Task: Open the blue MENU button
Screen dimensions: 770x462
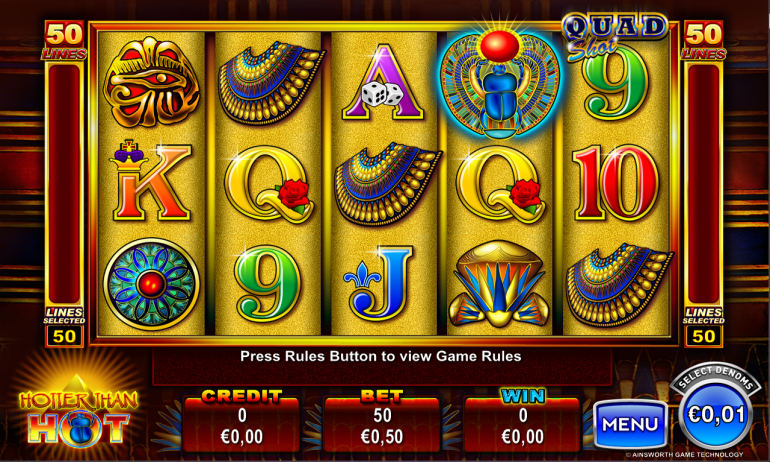Action: point(631,424)
